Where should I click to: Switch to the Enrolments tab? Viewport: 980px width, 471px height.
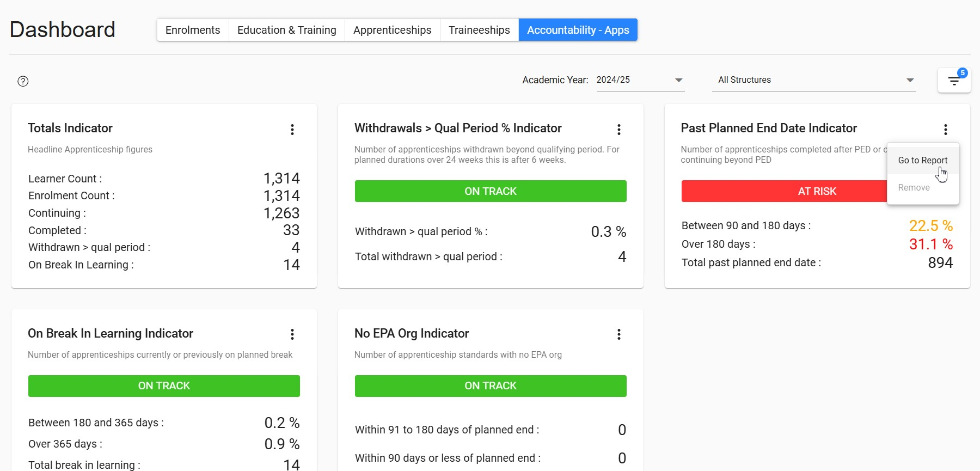click(193, 30)
